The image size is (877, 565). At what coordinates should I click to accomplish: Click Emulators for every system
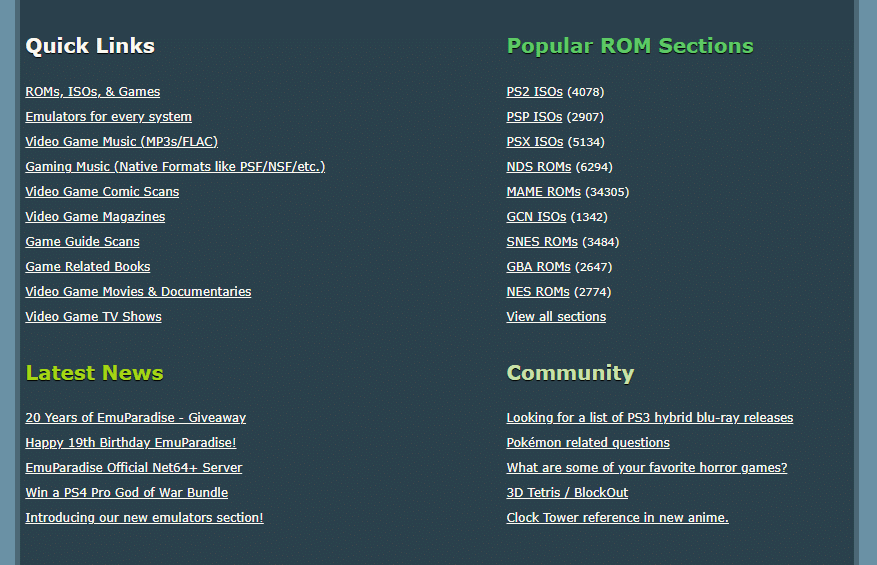[108, 117]
